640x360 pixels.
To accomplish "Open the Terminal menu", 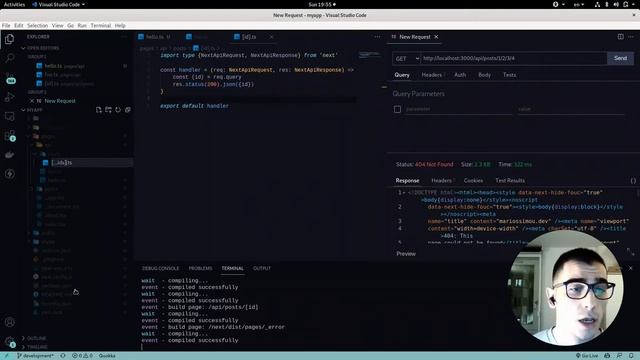I will [101, 25].
